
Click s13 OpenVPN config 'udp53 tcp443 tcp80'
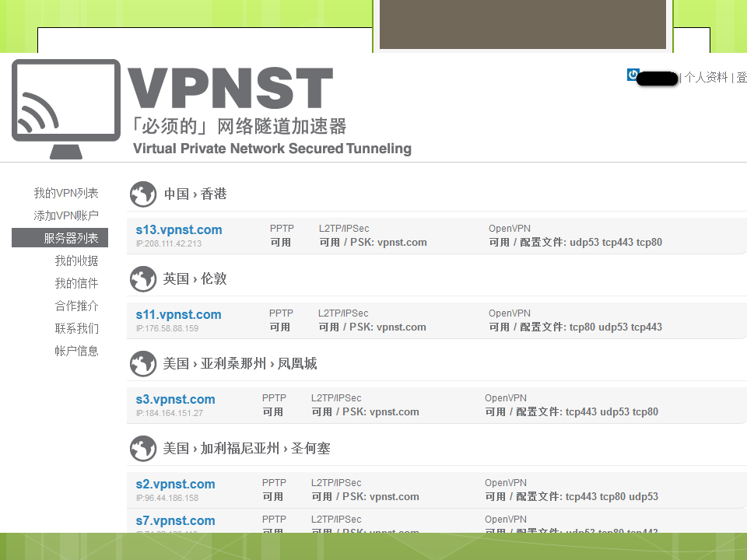pyautogui.click(x=616, y=242)
